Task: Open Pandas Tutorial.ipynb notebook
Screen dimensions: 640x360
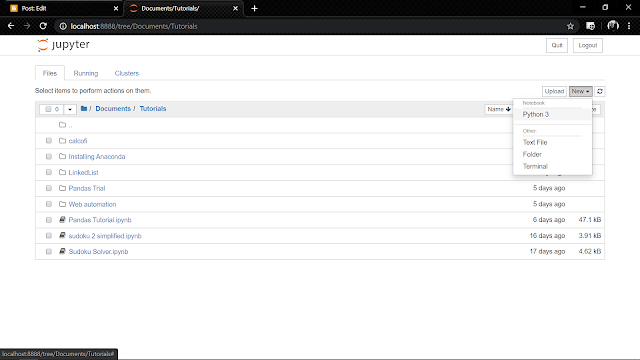Action: [100, 220]
